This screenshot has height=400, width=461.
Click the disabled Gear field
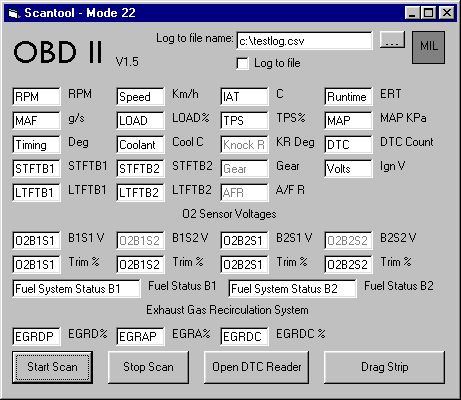[244, 169]
